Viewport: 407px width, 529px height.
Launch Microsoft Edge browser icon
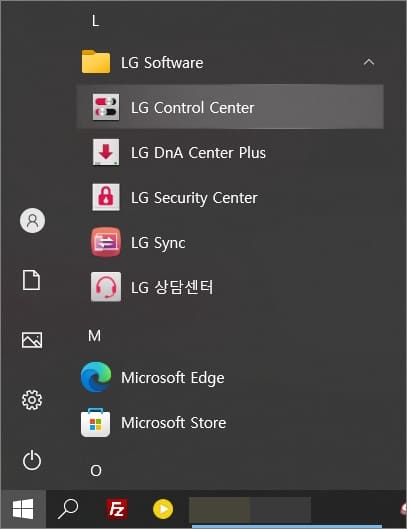96,377
